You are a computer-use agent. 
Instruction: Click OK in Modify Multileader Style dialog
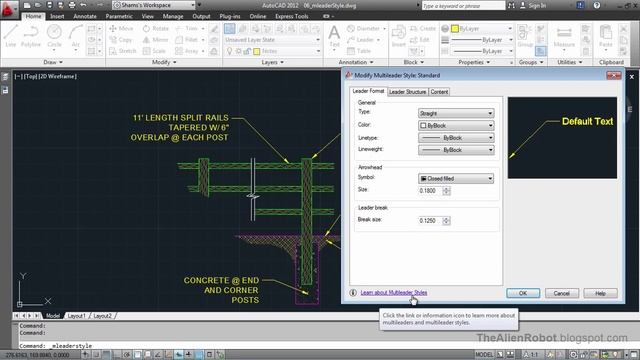tap(523, 293)
